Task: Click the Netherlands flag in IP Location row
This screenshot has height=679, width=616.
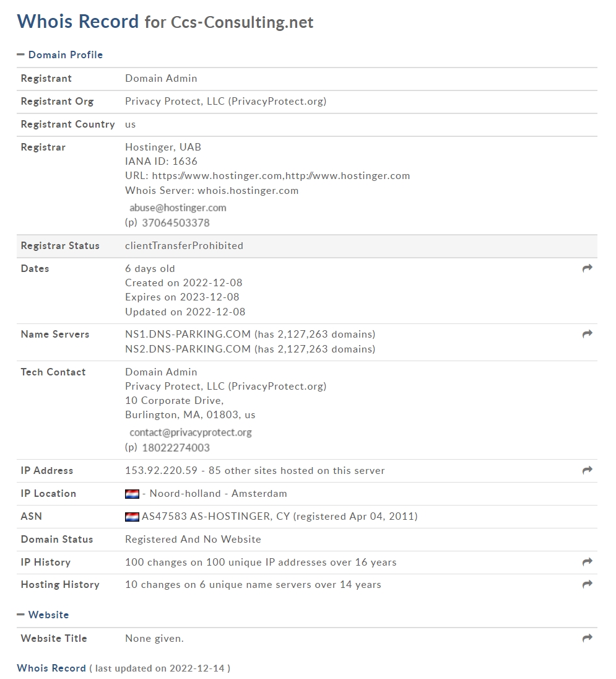Action: coord(132,494)
